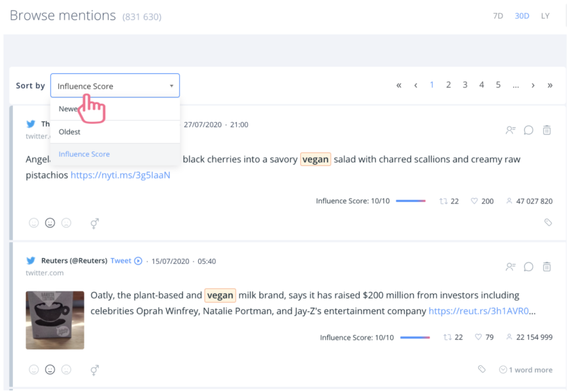Choose Oldest from the sort options
The width and height of the screenshot is (567, 392).
[70, 132]
